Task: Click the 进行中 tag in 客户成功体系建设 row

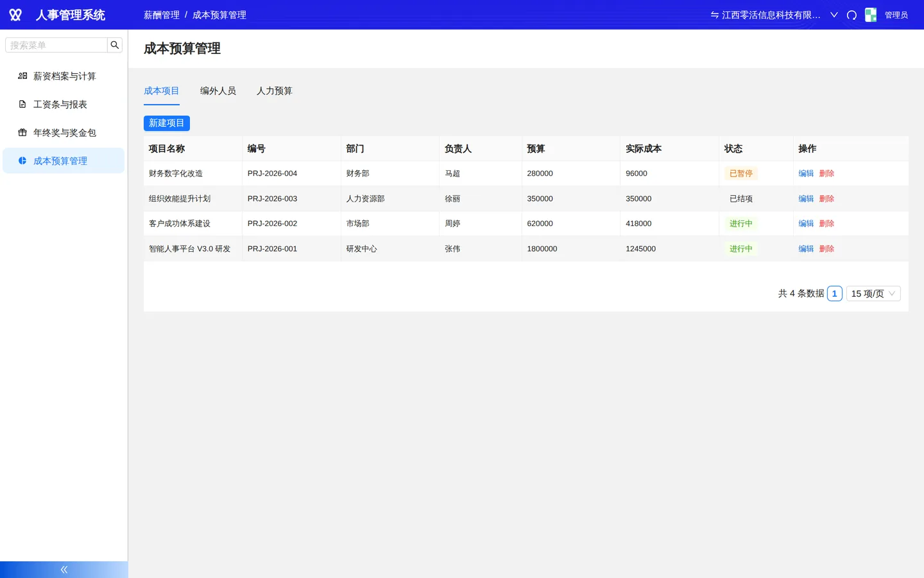Action: tap(741, 223)
